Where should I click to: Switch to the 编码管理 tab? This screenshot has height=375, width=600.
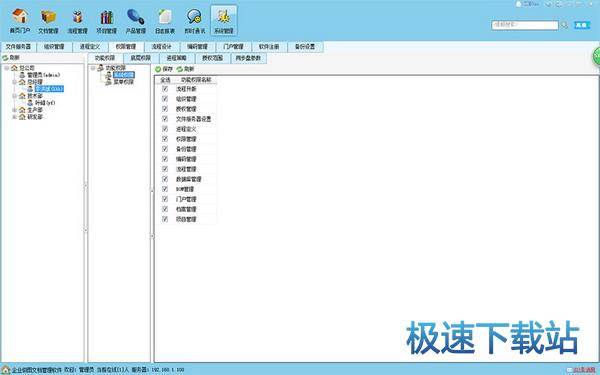197,47
